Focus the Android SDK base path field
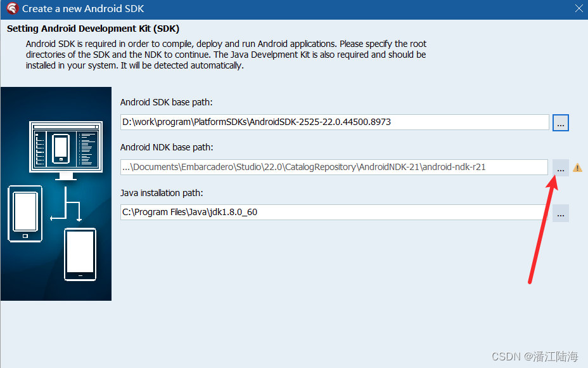This screenshot has height=368, width=588. click(x=335, y=122)
